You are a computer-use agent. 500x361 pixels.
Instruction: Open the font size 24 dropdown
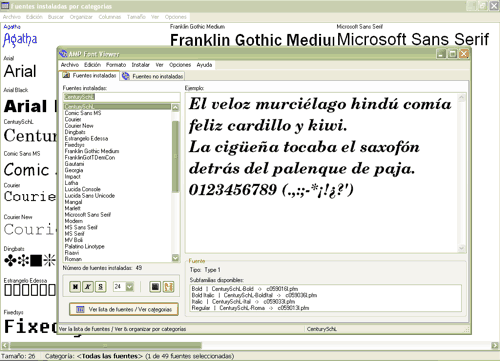tap(130, 287)
